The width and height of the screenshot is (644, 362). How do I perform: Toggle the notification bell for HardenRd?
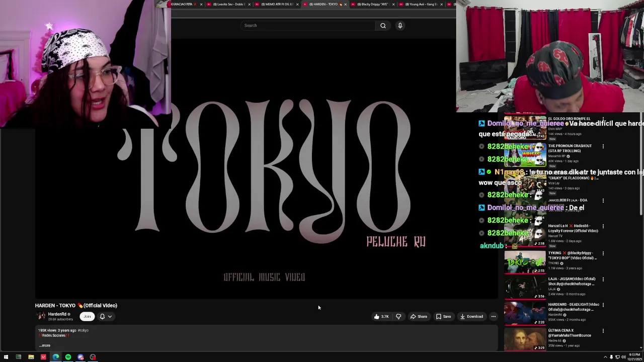pyautogui.click(x=102, y=317)
